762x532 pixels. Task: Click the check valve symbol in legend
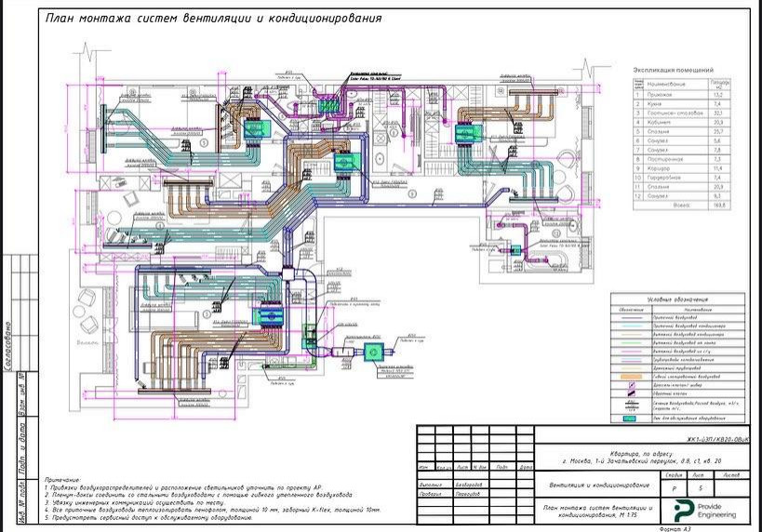coord(631,393)
